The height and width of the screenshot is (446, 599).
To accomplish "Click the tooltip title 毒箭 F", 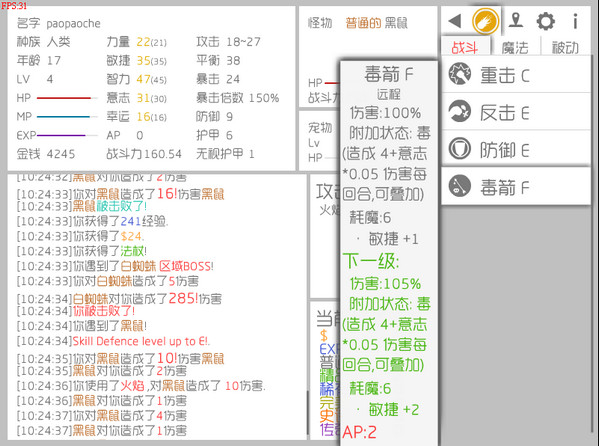I will click(389, 74).
